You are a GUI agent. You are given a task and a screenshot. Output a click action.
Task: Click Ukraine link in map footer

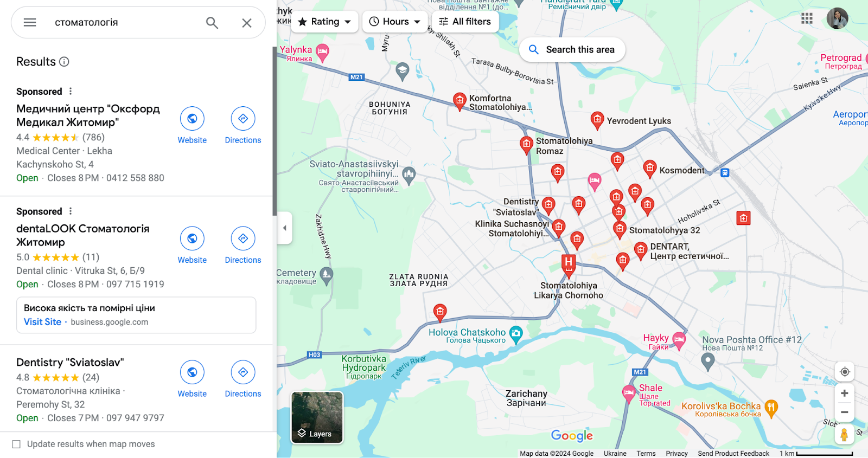(x=615, y=454)
